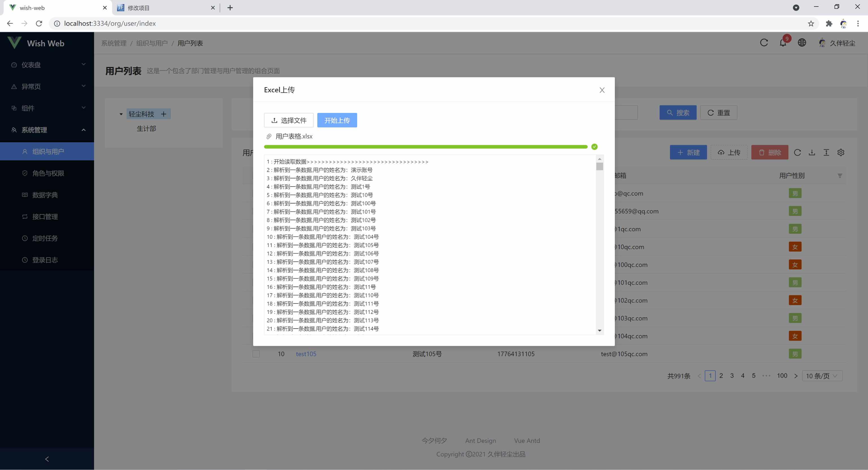Go to pagination page 100
Image resolution: width=868 pixels, height=470 pixels.
tap(782, 375)
